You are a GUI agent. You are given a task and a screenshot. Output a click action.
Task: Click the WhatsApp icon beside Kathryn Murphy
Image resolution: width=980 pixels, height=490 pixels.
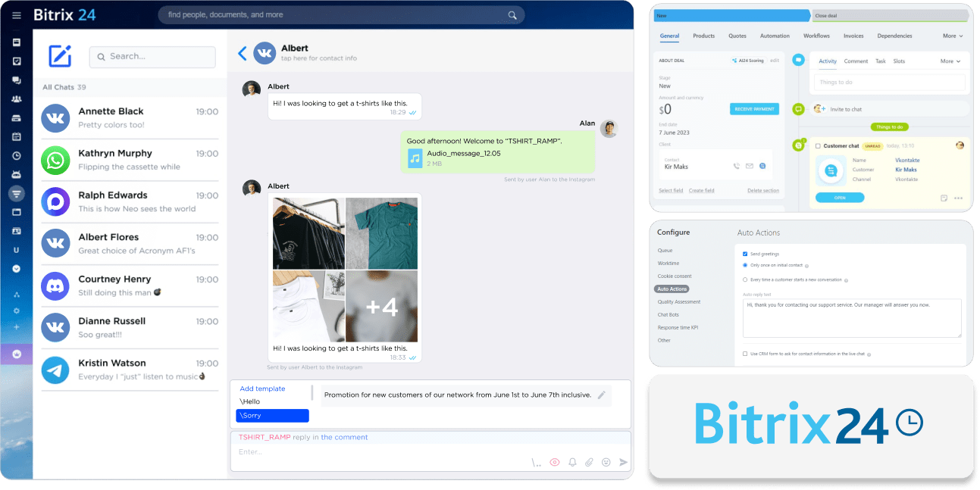point(55,159)
